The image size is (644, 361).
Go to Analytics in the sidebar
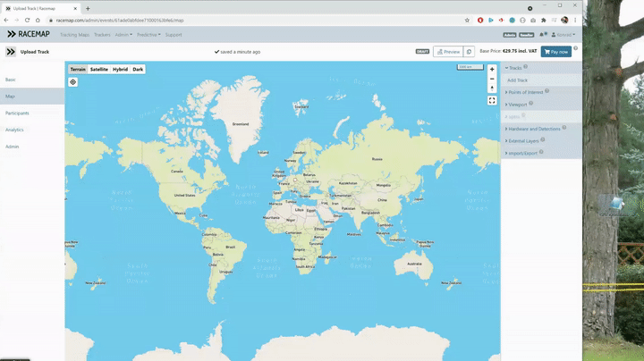pyautogui.click(x=14, y=130)
